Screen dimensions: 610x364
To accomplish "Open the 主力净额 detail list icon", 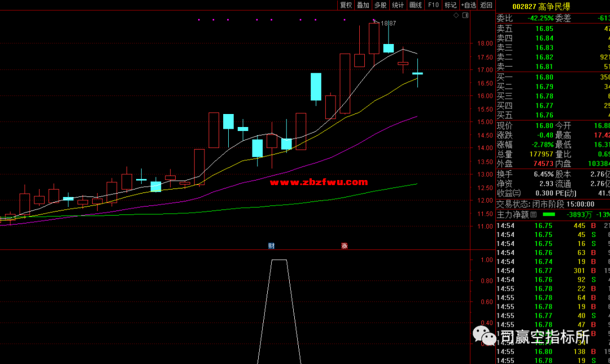I will 534,214.
